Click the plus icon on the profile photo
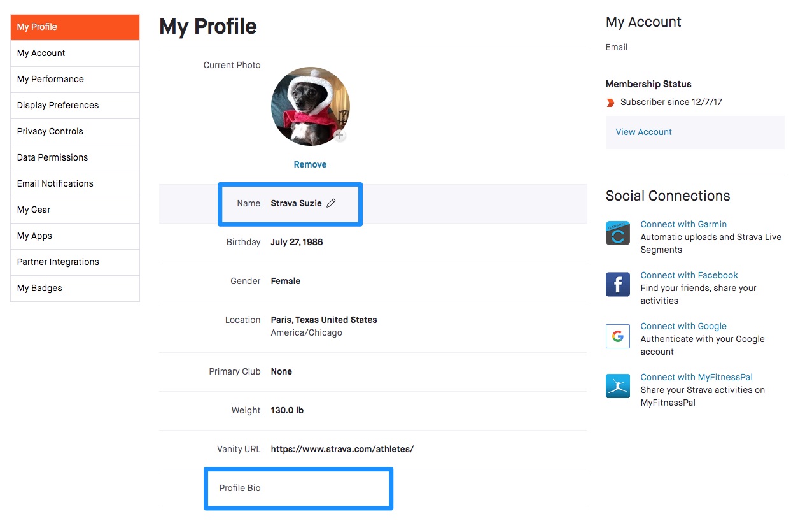Screen dimensions: 812x521 pos(340,136)
